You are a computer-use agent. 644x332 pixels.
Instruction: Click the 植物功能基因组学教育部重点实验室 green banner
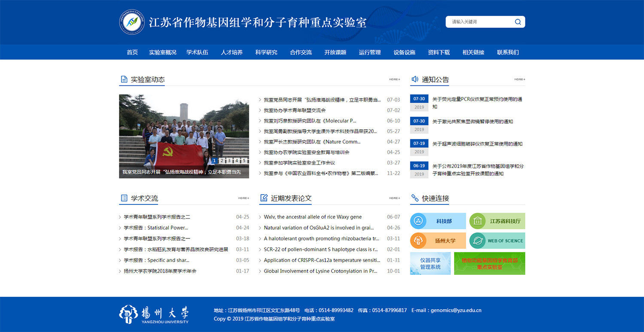[489, 263]
